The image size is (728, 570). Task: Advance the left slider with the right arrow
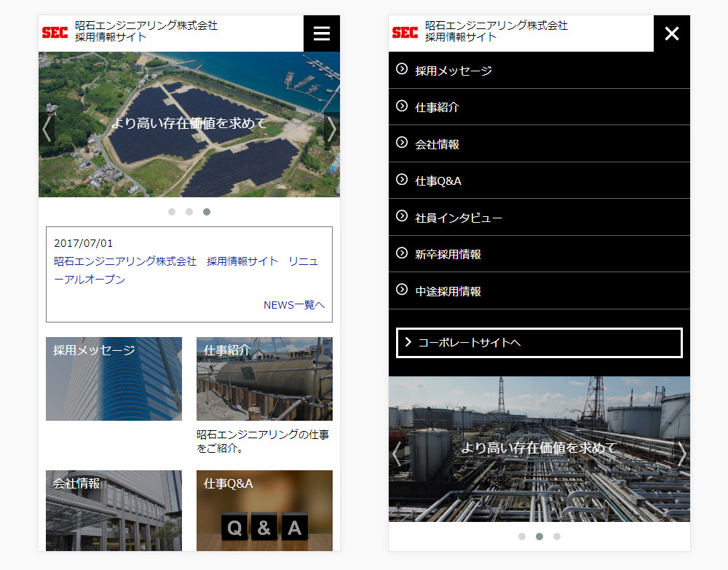click(332, 128)
